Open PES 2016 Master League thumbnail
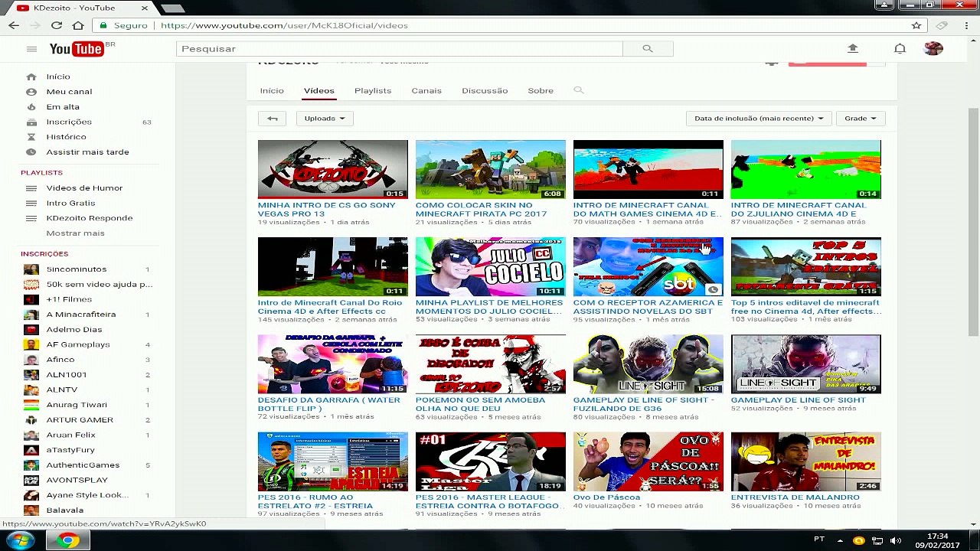The height and width of the screenshot is (551, 980). tap(490, 461)
